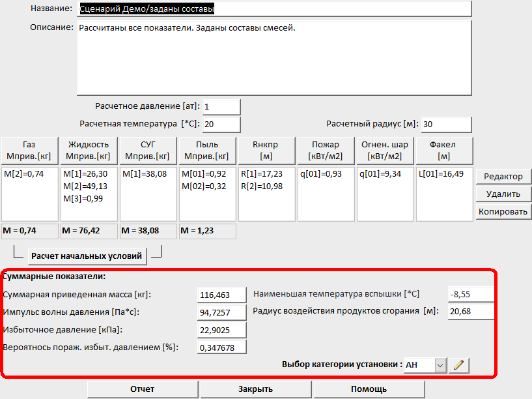Click the M = 76,42 liquid total

89,231
